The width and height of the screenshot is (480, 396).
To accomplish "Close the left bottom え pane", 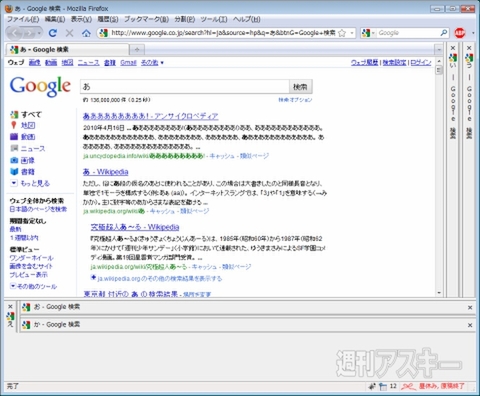I will [x=10, y=306].
